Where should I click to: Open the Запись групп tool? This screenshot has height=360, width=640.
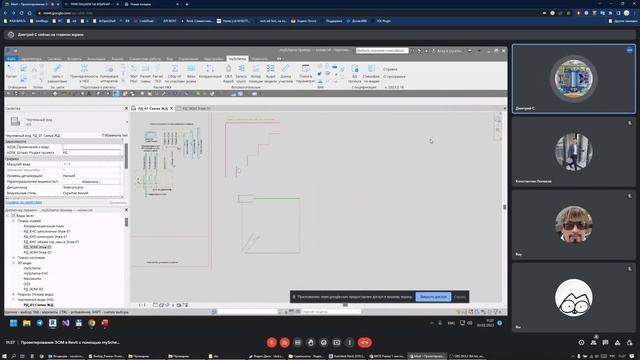(x=241, y=73)
